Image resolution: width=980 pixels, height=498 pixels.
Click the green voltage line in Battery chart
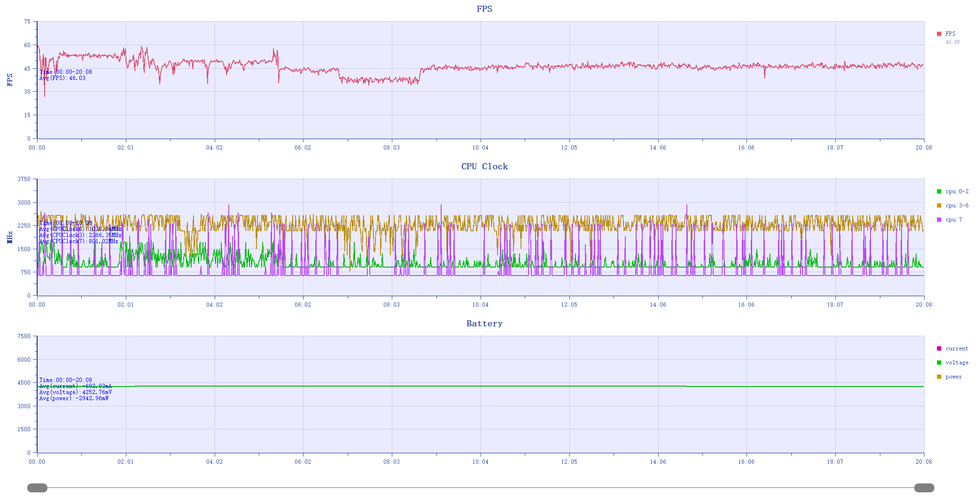[x=480, y=386]
